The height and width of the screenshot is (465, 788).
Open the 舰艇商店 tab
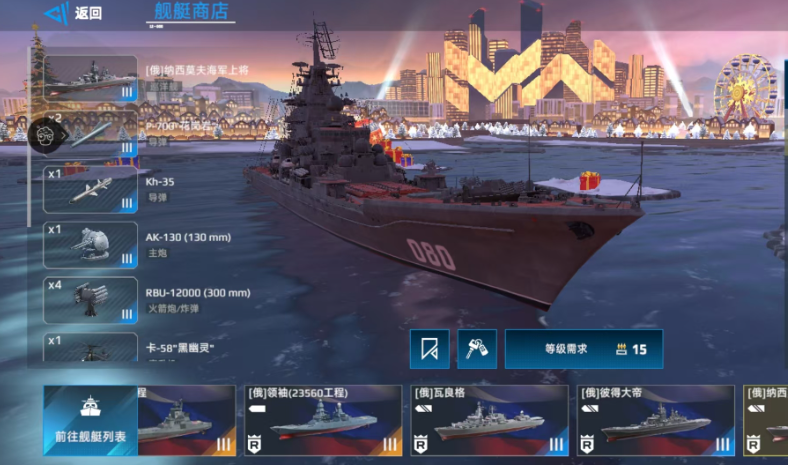click(x=191, y=11)
